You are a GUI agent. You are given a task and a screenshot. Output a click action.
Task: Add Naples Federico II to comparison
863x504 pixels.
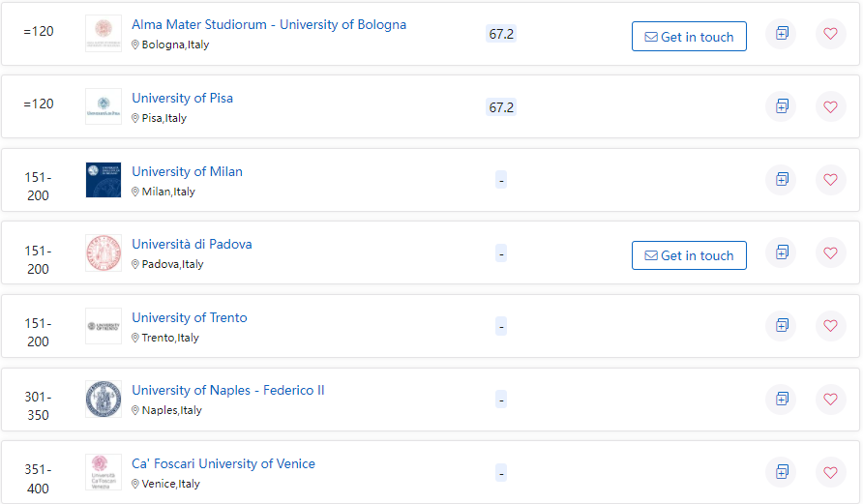pyautogui.click(x=781, y=399)
